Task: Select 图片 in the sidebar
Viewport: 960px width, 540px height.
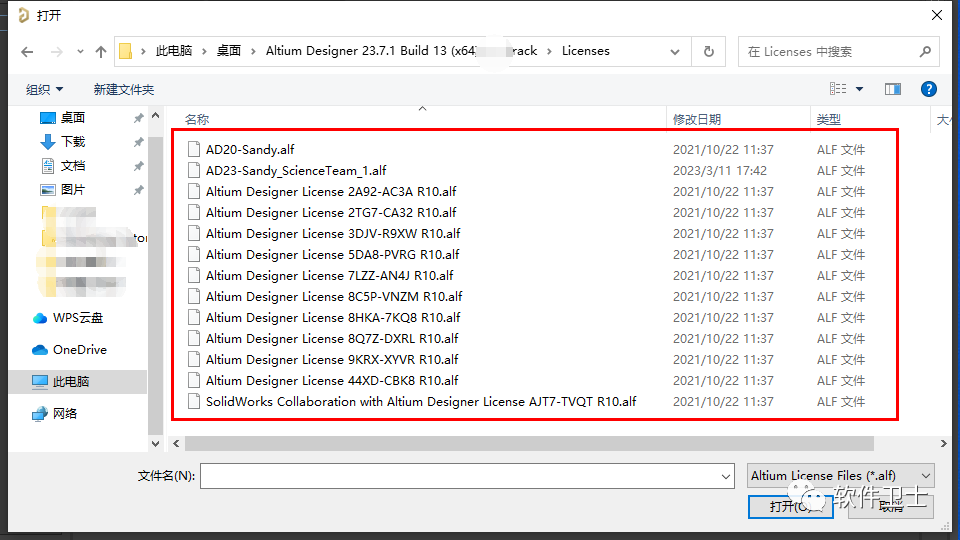Action: [72, 189]
